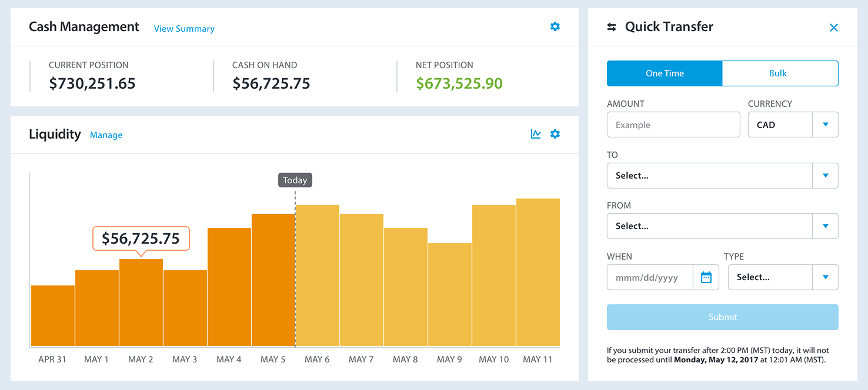Viewport: 868px width, 390px height.
Task: Open Liquidity panel settings gear
Action: tap(555, 134)
